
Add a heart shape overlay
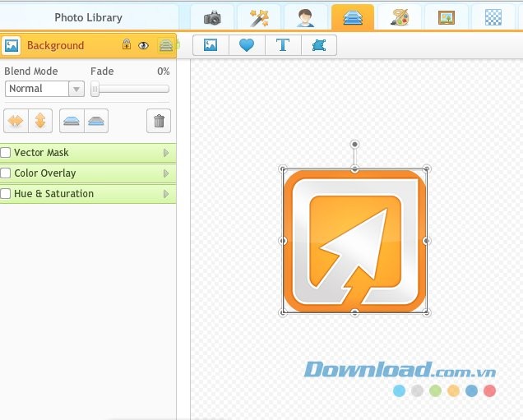click(x=247, y=45)
